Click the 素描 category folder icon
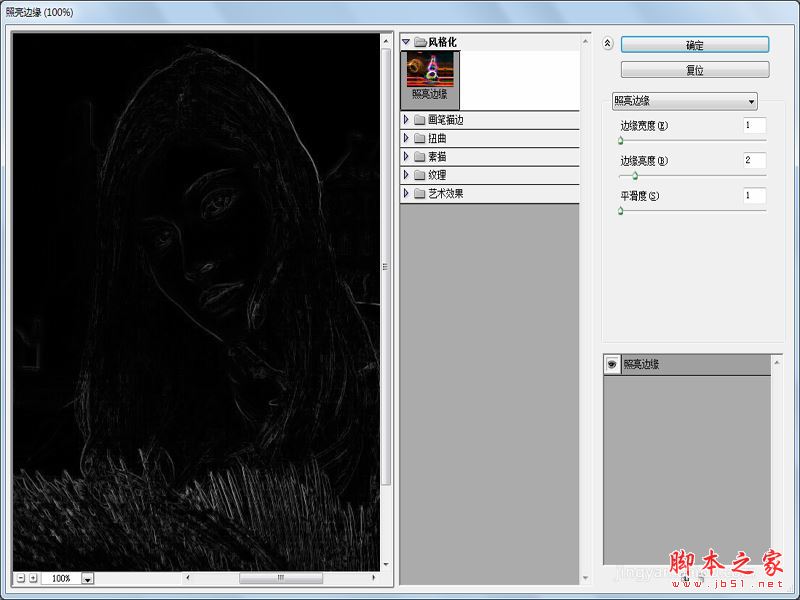Image resolution: width=800 pixels, height=600 pixels. point(419,156)
